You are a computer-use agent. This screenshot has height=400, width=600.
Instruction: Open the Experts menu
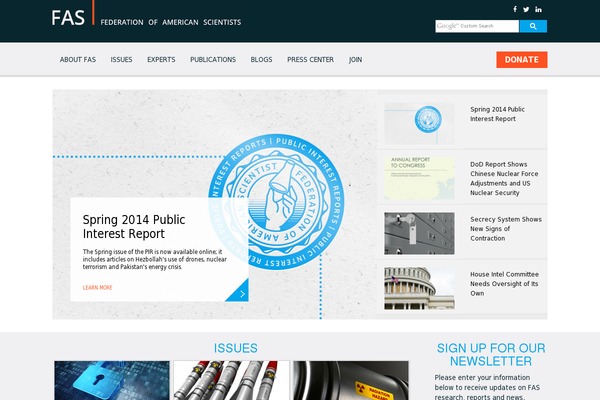pyautogui.click(x=161, y=60)
